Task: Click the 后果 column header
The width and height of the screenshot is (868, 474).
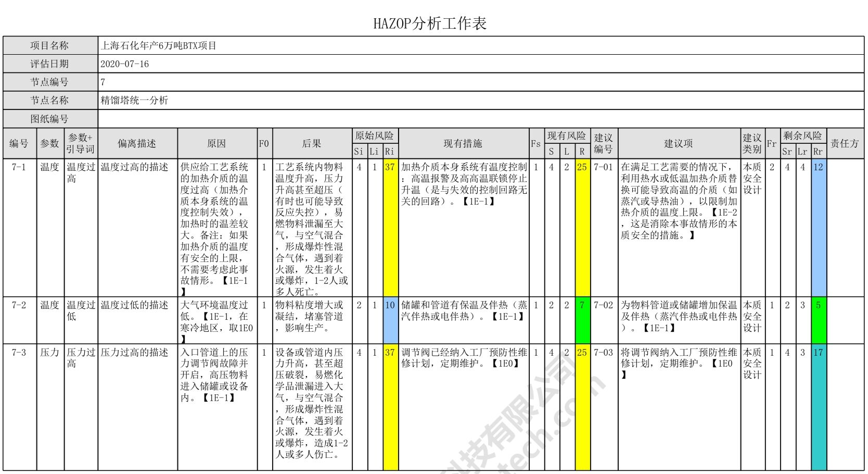Action: pyautogui.click(x=312, y=143)
